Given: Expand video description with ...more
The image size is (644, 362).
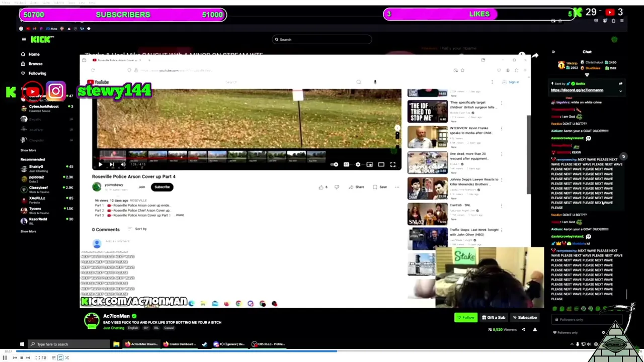Looking at the screenshot, I should pyautogui.click(x=179, y=215).
